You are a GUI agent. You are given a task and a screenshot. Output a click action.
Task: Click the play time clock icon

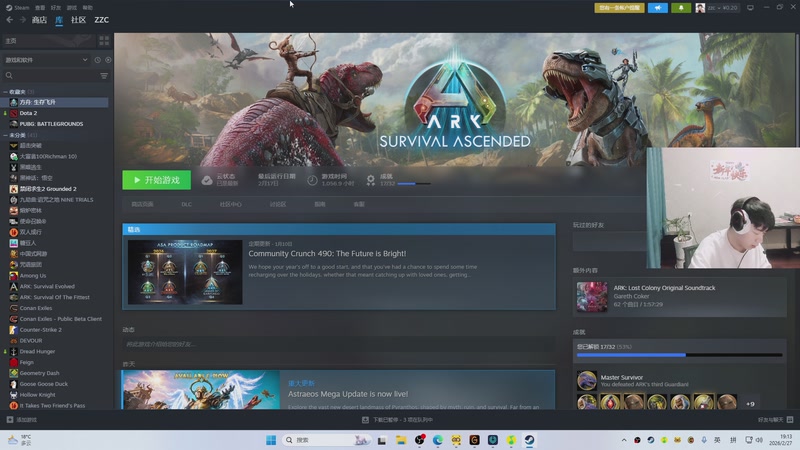(312, 180)
